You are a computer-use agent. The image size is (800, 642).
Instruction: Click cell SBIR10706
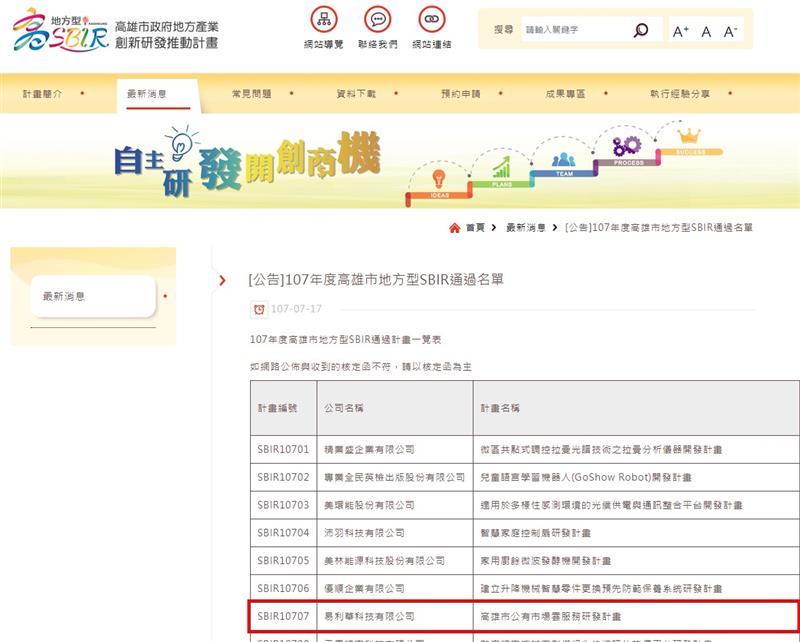[283, 588]
